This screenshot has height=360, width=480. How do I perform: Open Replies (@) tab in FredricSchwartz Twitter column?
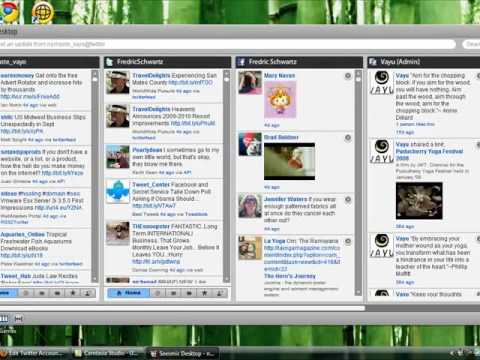(x=158, y=293)
